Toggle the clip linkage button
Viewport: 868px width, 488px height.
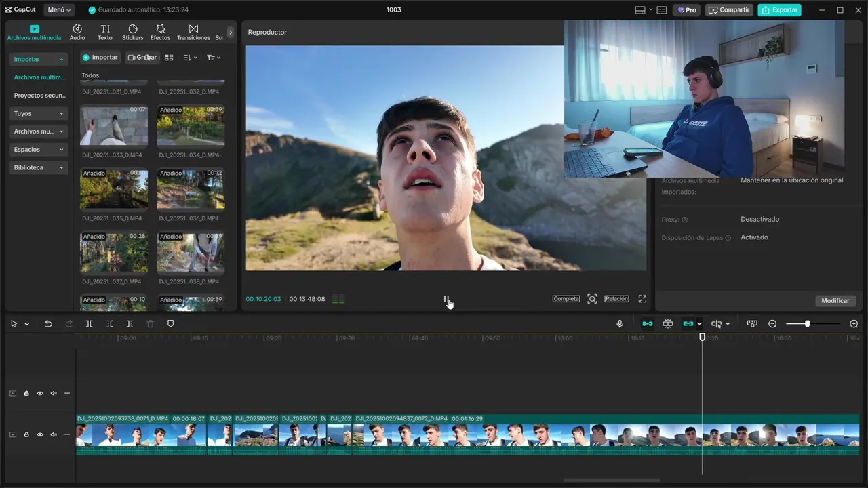point(688,324)
